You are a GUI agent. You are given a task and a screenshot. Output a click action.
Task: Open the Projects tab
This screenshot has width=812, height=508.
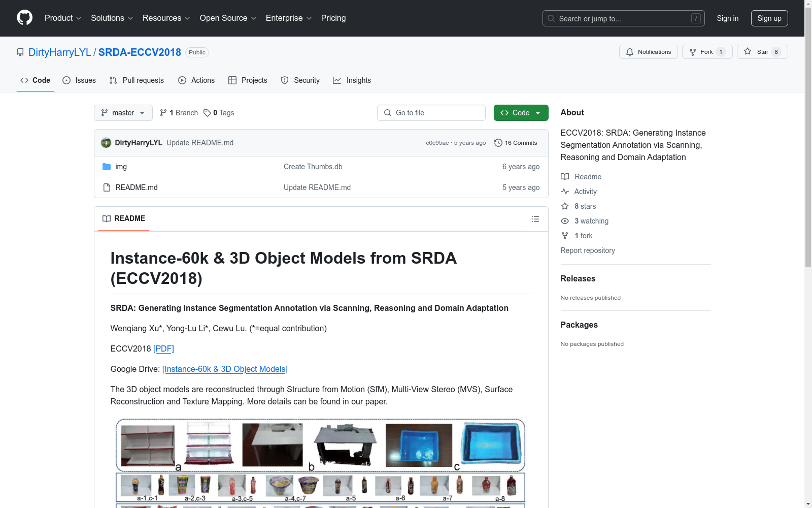[x=248, y=80]
